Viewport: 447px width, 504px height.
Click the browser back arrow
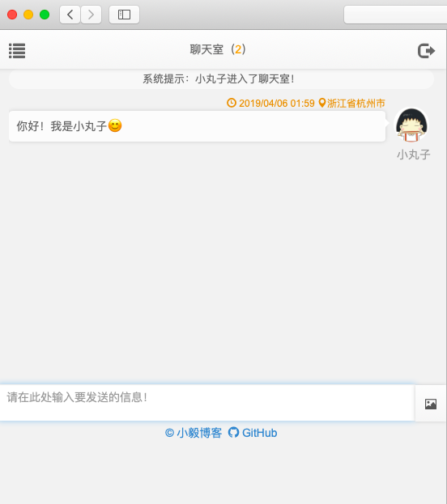click(x=70, y=15)
